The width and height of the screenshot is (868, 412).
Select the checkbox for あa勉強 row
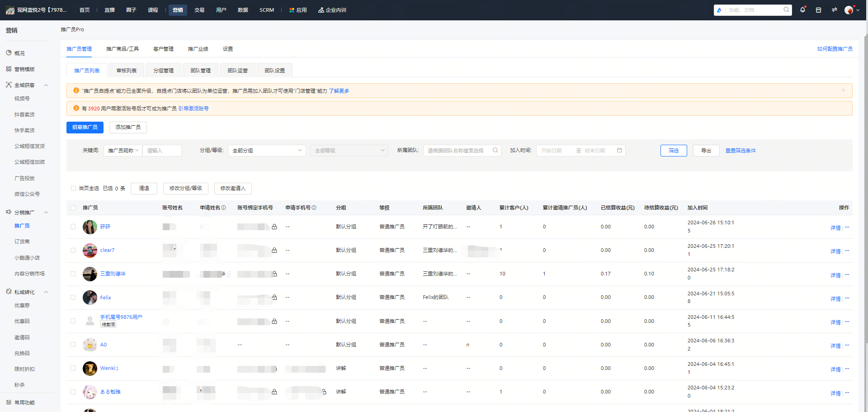(x=73, y=392)
